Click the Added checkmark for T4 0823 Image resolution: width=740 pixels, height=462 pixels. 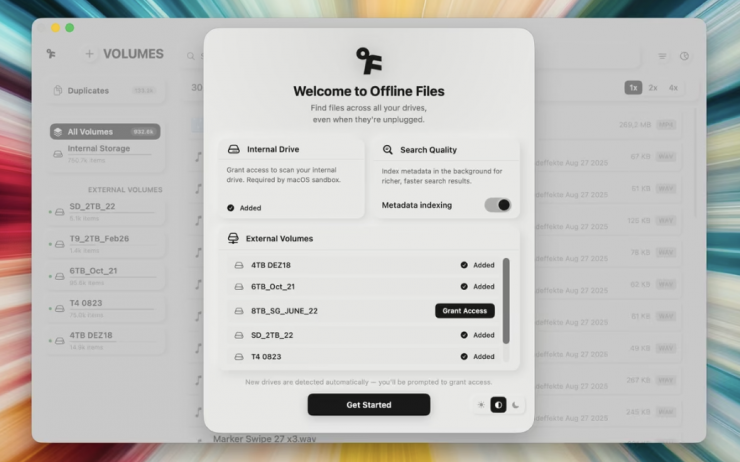[464, 356]
